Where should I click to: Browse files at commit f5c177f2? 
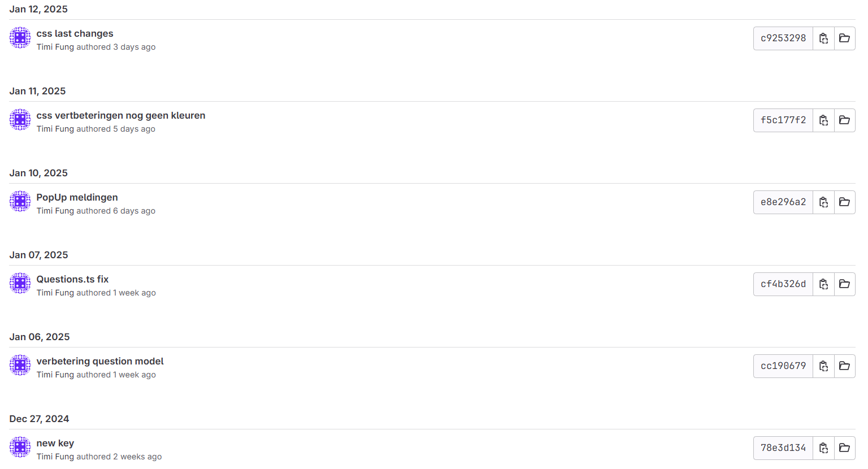pos(844,120)
